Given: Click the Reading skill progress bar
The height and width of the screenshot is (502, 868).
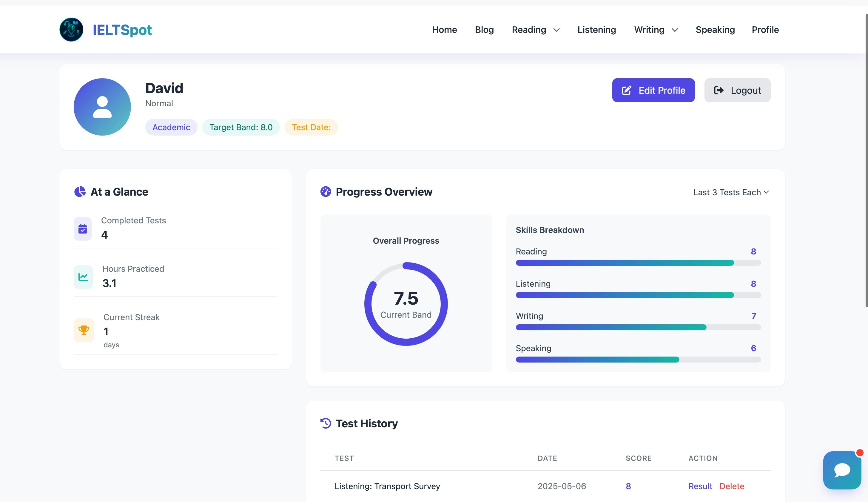Looking at the screenshot, I should tap(638, 263).
